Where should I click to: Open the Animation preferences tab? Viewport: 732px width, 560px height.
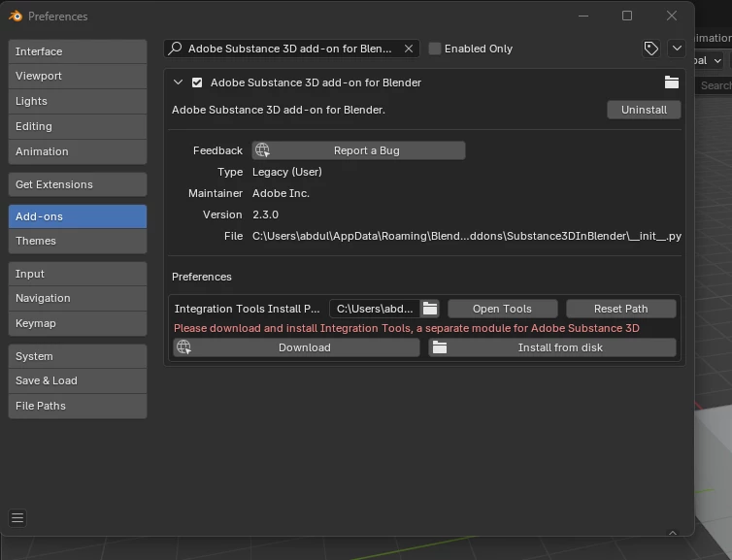coord(78,151)
